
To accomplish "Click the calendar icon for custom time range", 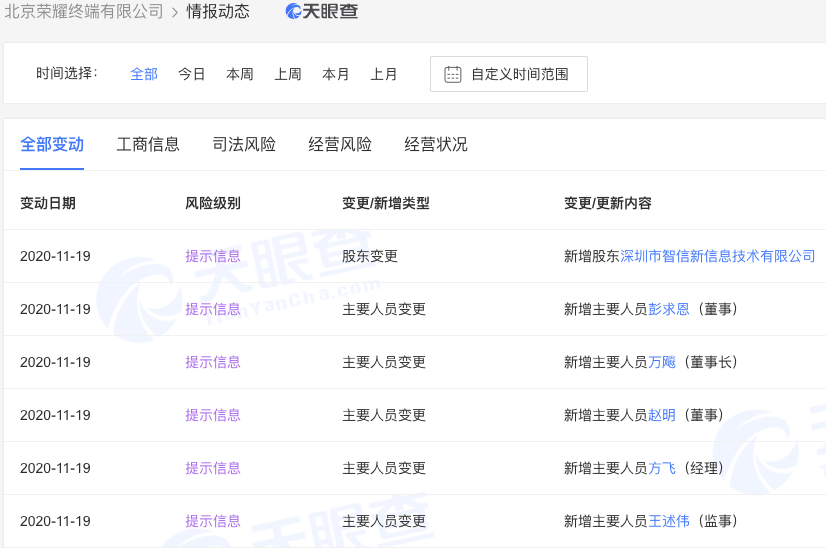I will click(x=453, y=74).
